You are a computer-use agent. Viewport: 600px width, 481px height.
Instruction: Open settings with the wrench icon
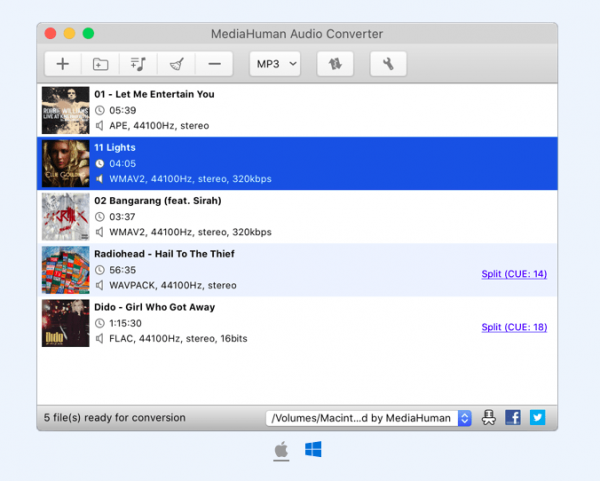(x=388, y=64)
